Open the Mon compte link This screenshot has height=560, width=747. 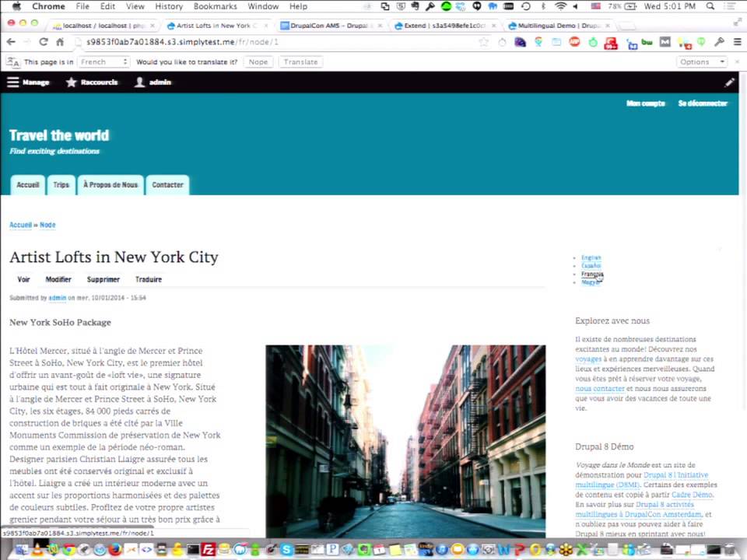pyautogui.click(x=646, y=103)
